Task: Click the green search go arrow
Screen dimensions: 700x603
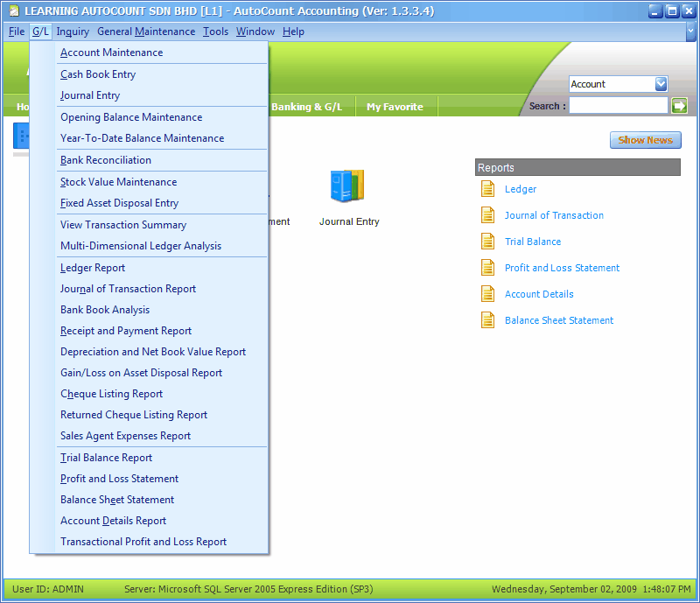Action: click(679, 106)
